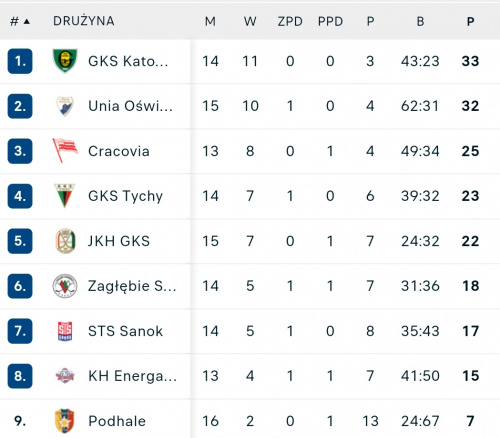This screenshot has width=500, height=438.
Task: Click the JKH GKS team crest
Action: (65, 241)
